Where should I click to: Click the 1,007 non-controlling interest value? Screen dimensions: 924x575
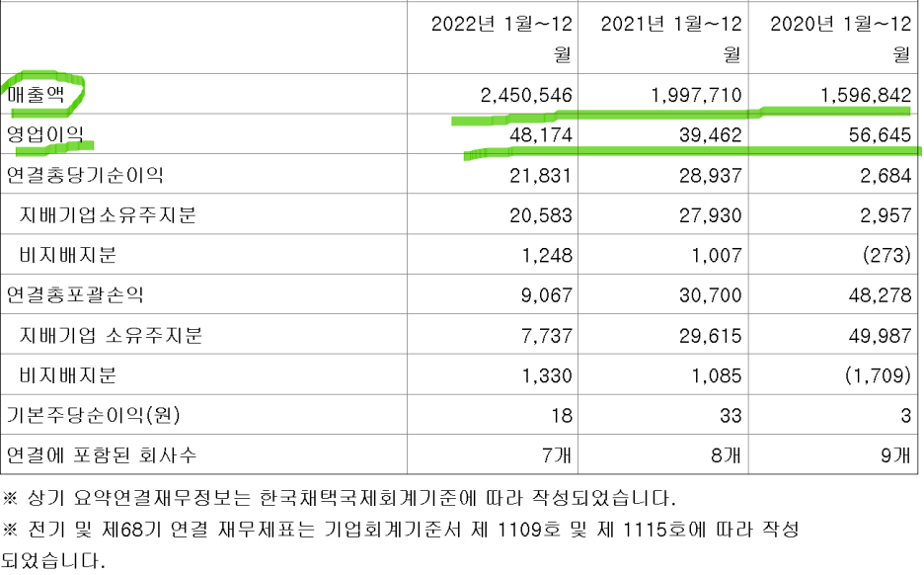point(717,255)
